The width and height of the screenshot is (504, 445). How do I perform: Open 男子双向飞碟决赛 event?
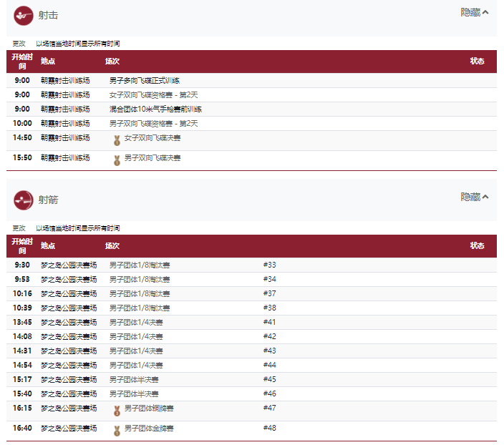tap(152, 158)
